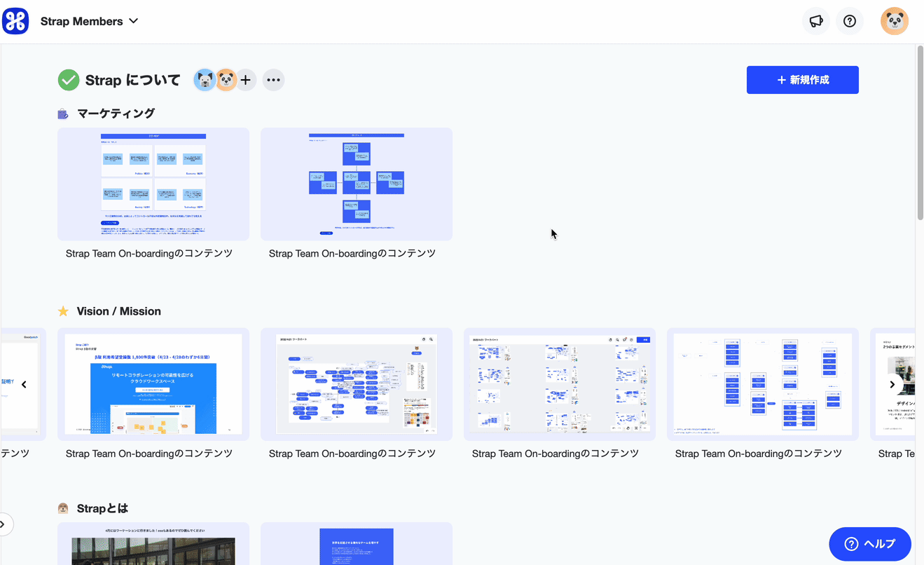The image size is (924, 565).
Task: Click second マーケティング board title text
Action: tap(352, 254)
